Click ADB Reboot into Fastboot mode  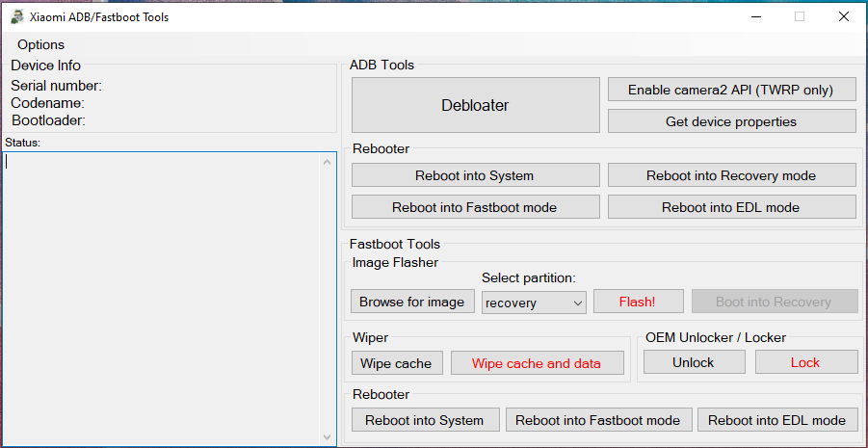click(476, 207)
